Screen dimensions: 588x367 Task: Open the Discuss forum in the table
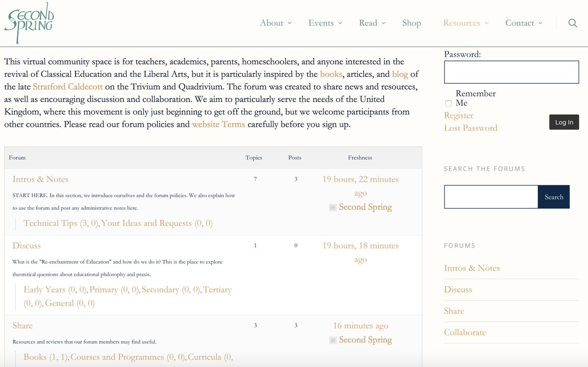(26, 245)
